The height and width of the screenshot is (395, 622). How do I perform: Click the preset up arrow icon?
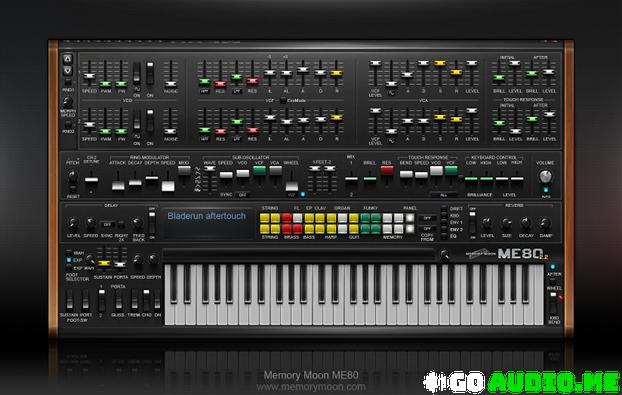coord(68,59)
